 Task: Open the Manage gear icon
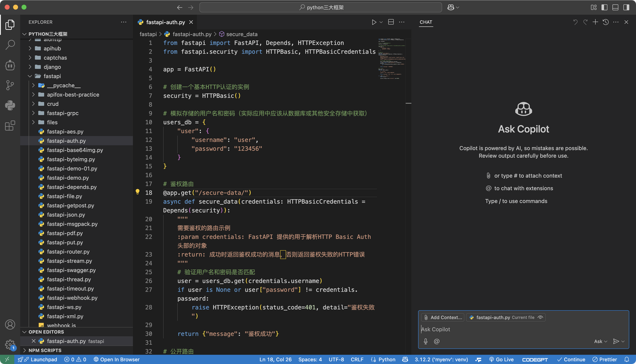[10, 345]
